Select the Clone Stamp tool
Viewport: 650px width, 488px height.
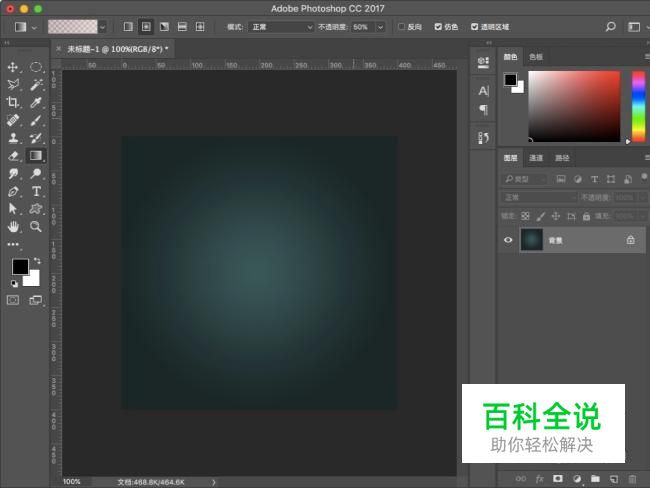(x=13, y=138)
